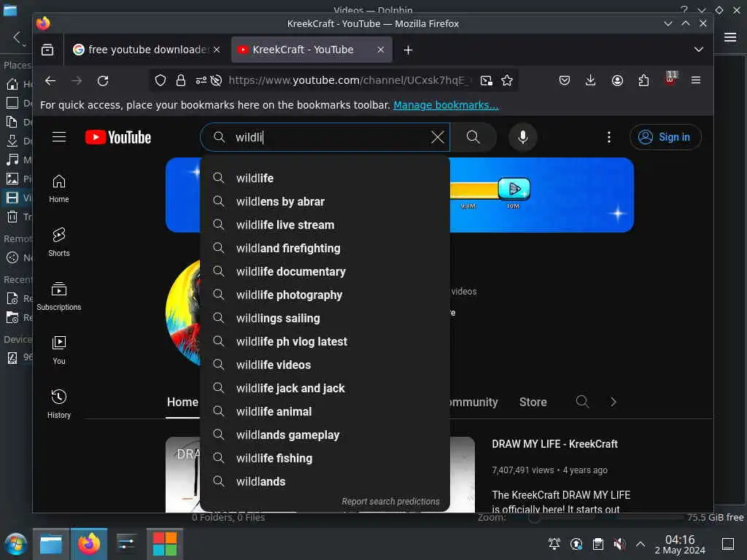747x560 pixels.
Task: Click Report search predictions link
Action: pyautogui.click(x=390, y=502)
